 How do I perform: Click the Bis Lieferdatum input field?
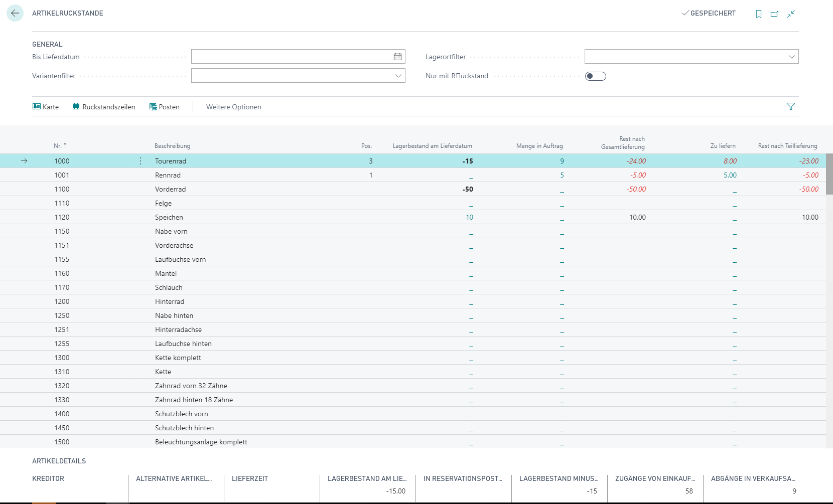292,57
